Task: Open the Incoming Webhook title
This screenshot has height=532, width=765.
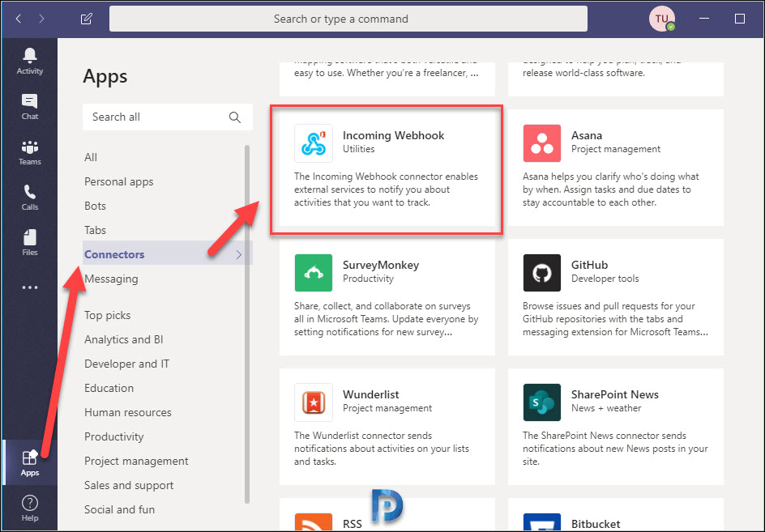Action: click(393, 135)
